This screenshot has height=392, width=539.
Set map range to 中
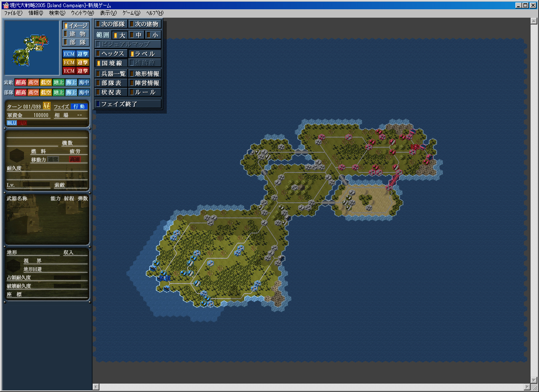[136, 35]
